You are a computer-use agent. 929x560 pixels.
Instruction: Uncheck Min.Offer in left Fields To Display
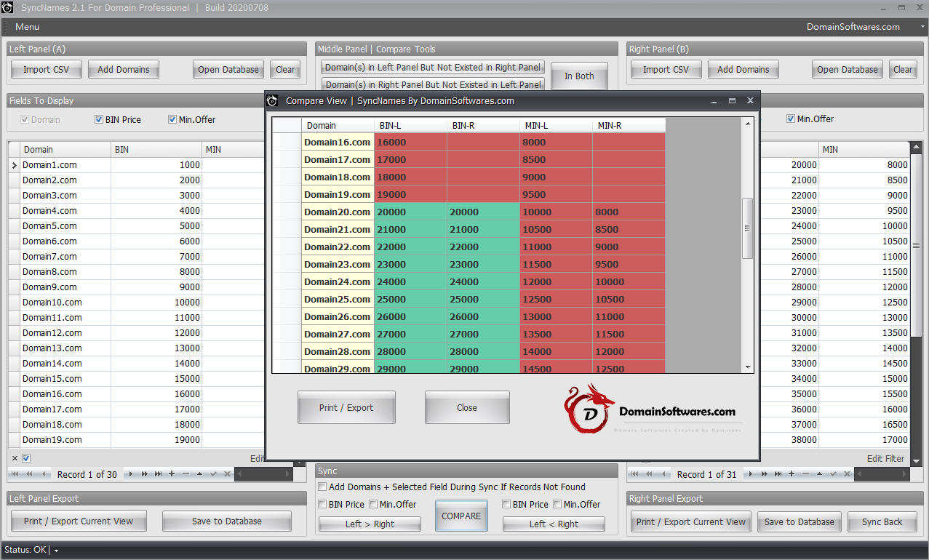click(x=172, y=119)
